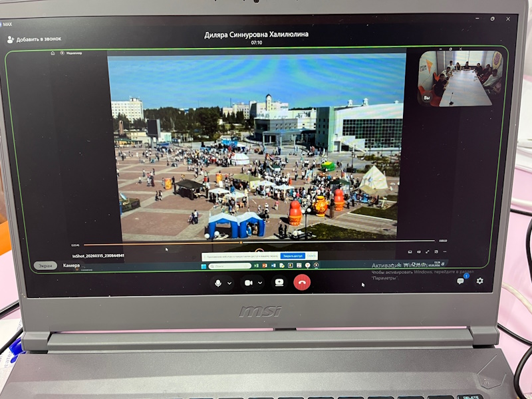Click the home icon in the shared window

coord(53,53)
